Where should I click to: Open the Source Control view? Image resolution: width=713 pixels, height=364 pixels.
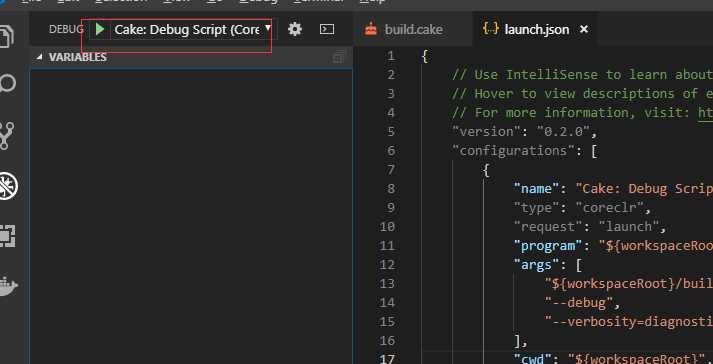tap(7, 136)
